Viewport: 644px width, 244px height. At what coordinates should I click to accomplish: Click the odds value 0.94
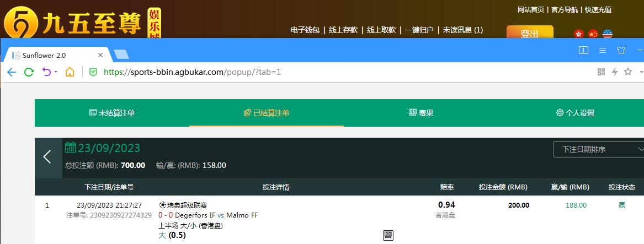pyautogui.click(x=446, y=205)
